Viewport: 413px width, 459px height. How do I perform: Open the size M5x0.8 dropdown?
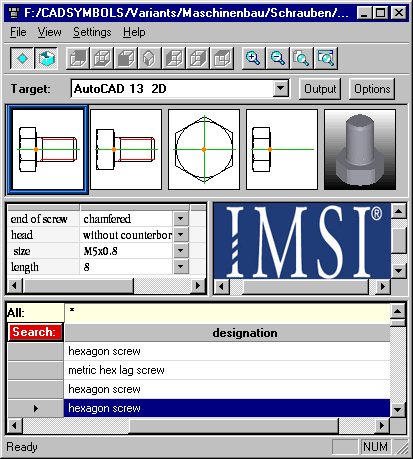[x=181, y=251]
